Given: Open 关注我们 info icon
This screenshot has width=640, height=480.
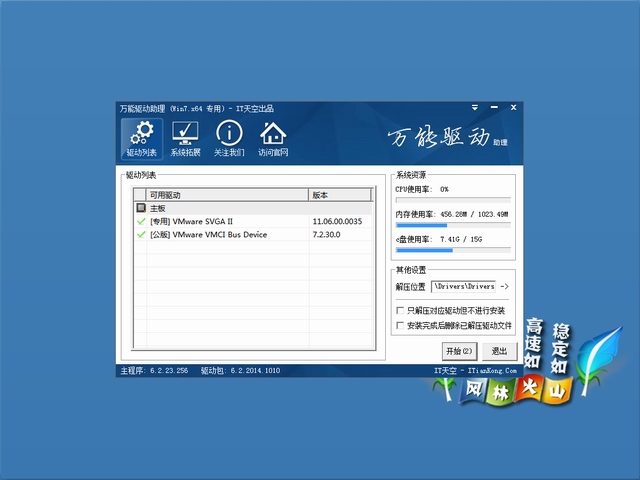Looking at the screenshot, I should click(229, 139).
